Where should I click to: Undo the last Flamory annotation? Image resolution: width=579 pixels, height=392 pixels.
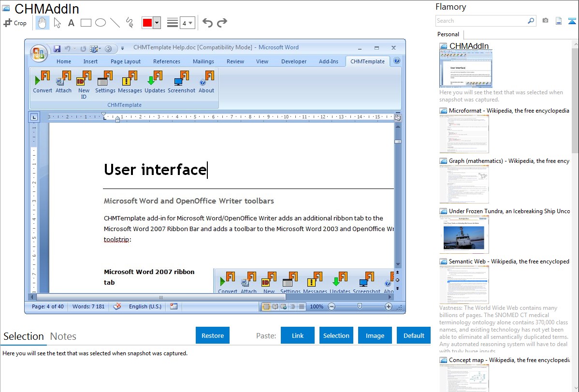[x=207, y=23]
